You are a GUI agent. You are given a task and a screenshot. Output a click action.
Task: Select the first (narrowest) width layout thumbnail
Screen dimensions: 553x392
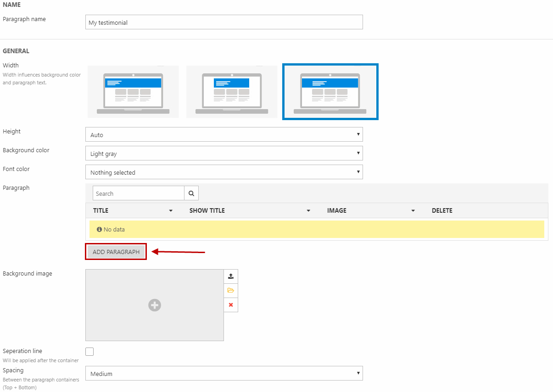133,92
